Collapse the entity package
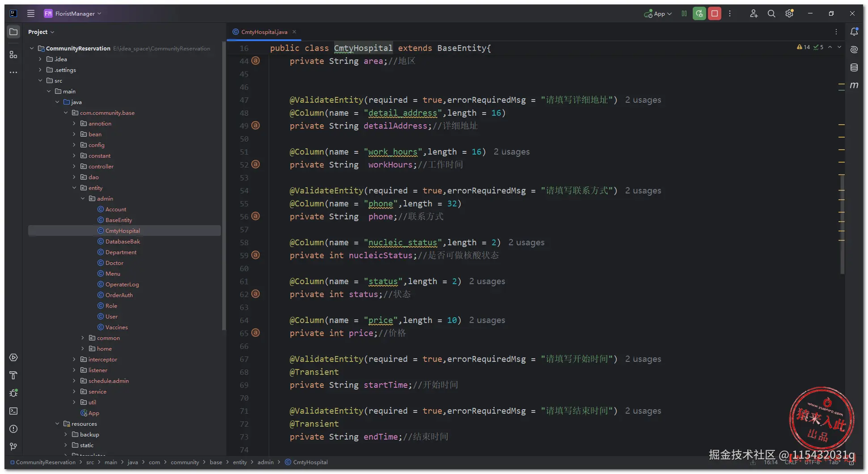The width and height of the screenshot is (868, 474). tap(74, 188)
